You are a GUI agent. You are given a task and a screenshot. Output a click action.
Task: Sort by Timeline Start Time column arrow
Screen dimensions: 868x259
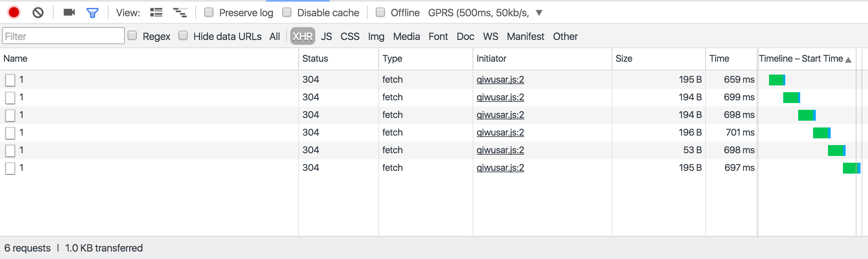point(848,60)
